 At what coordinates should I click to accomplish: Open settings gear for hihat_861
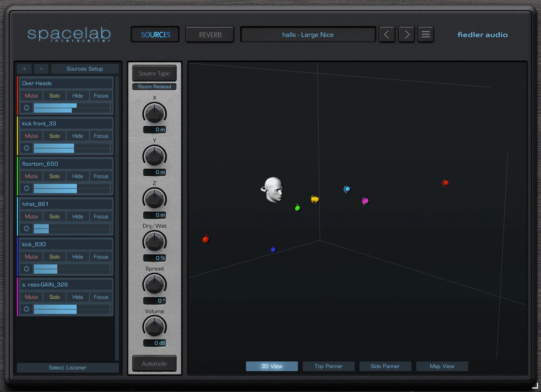26,228
